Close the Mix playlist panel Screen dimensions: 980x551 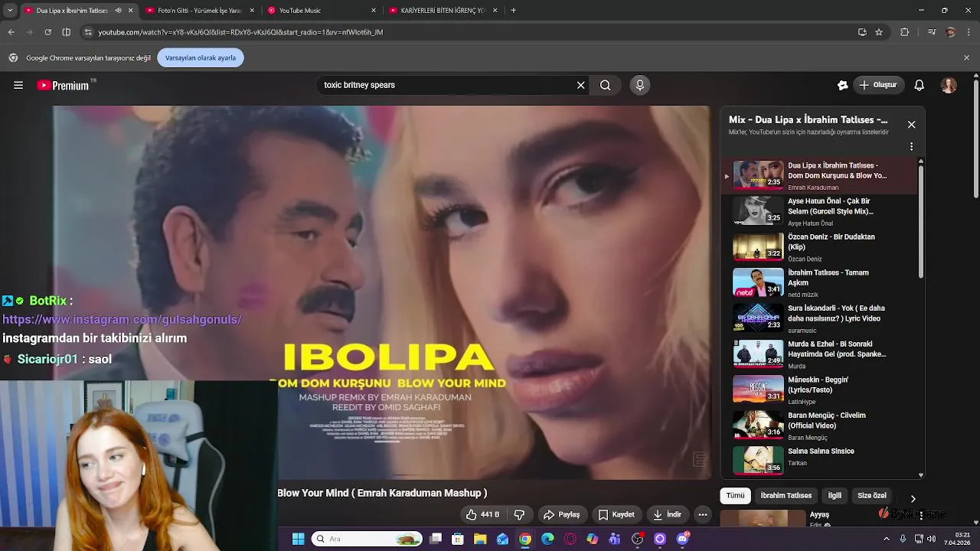pos(911,125)
